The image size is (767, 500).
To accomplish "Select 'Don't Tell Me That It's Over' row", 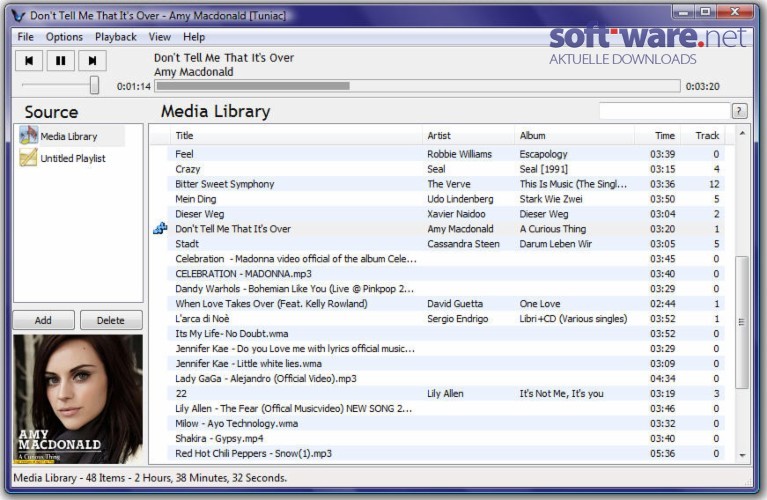I will 445,229.
